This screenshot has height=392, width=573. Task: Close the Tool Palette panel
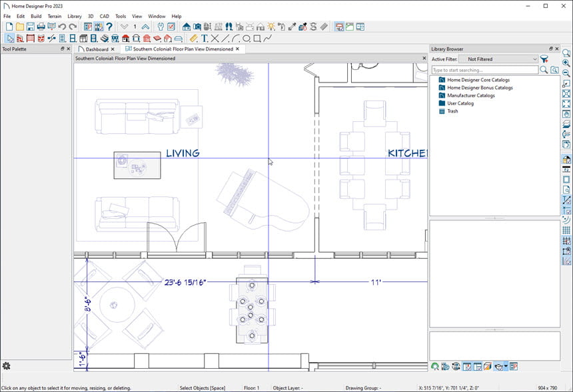tap(69, 49)
